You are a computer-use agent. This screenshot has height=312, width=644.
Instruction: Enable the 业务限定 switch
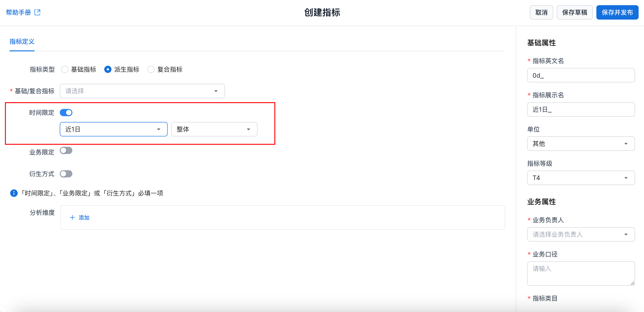click(x=66, y=151)
